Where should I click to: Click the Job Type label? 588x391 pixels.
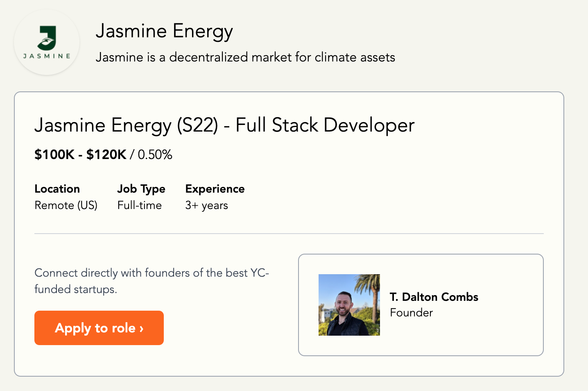[141, 189]
